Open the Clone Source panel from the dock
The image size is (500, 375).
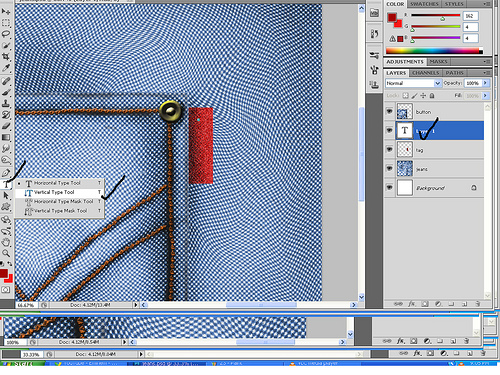(374, 84)
